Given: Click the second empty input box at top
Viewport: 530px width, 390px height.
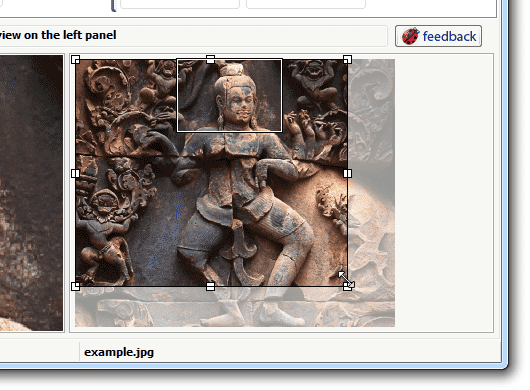Looking at the screenshot, I should [306, 4].
